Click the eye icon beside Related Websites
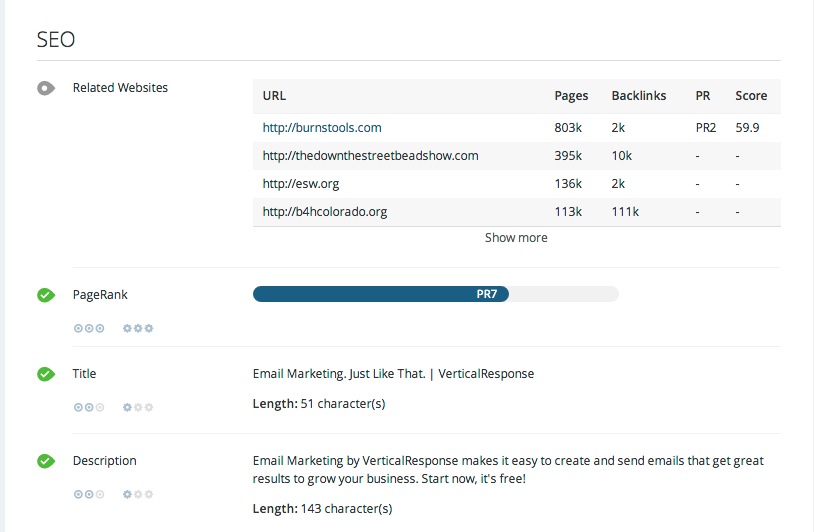The width and height of the screenshot is (814, 532). (45, 88)
